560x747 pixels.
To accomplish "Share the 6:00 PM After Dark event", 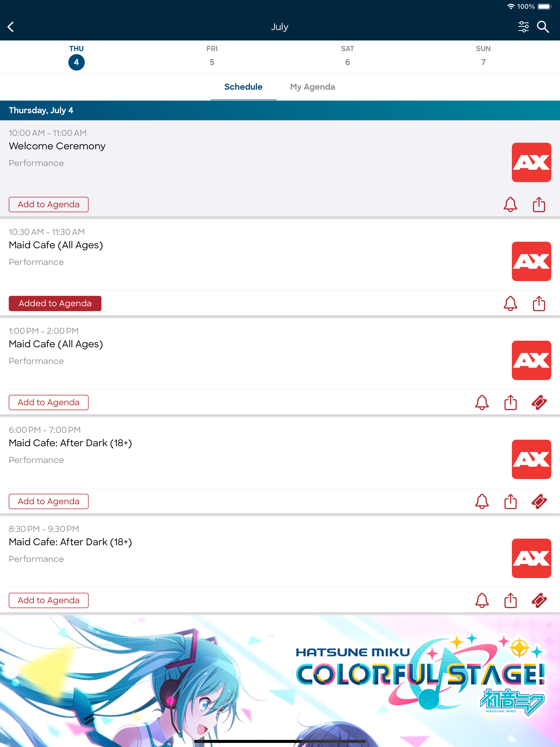I will pyautogui.click(x=510, y=501).
